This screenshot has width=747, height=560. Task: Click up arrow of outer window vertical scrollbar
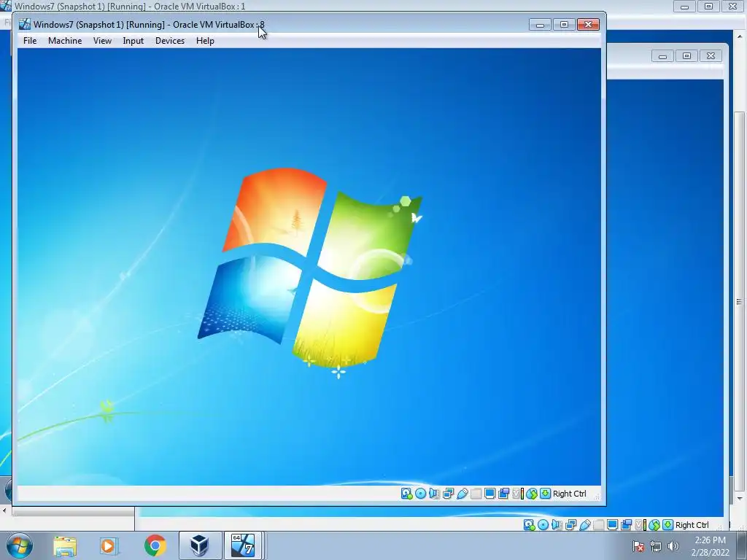[740, 36]
